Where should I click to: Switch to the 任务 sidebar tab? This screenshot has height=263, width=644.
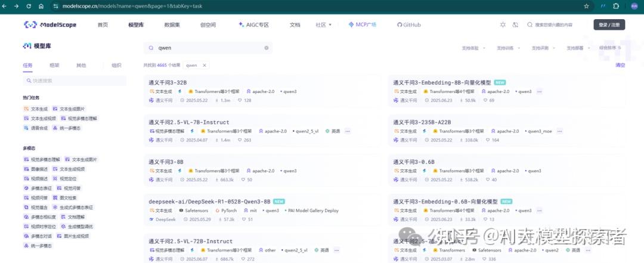pyautogui.click(x=27, y=66)
